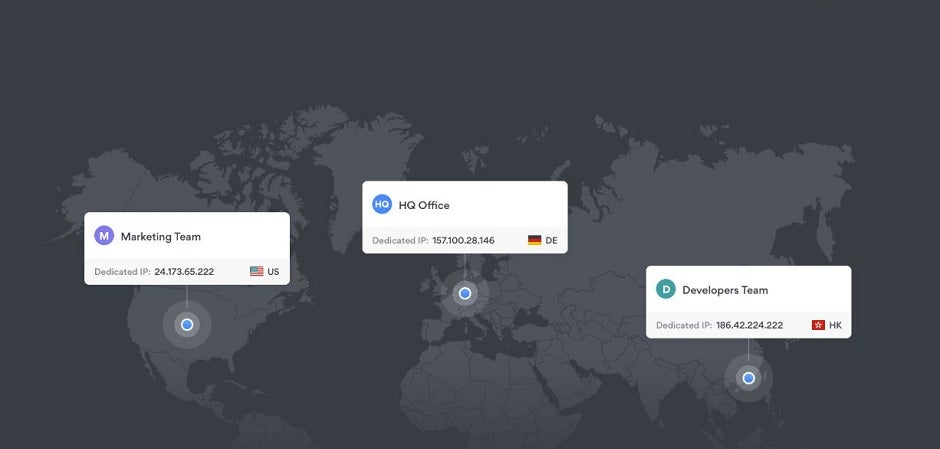Click the IP address 24.173.65.222
The height and width of the screenshot is (449, 940).
[184, 271]
